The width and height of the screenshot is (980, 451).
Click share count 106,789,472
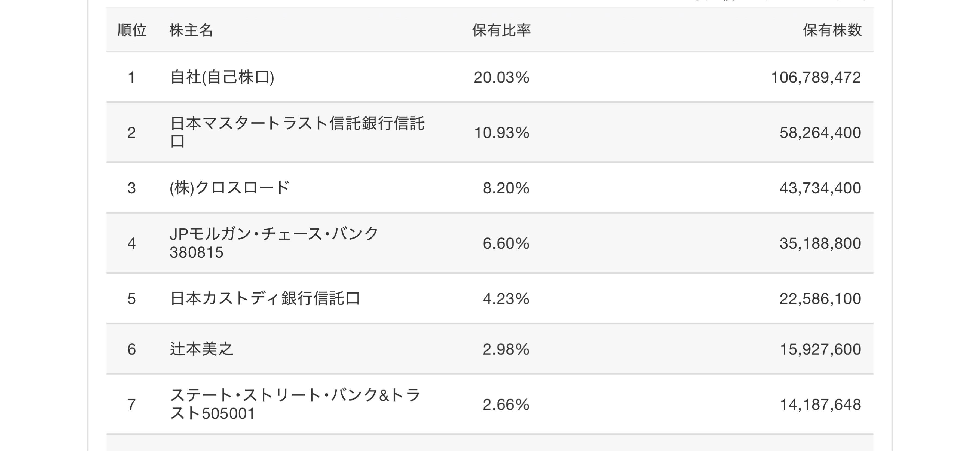tap(815, 77)
